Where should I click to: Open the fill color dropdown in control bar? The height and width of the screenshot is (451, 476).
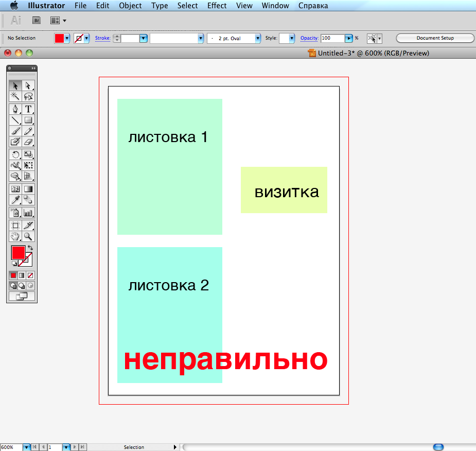[67, 38]
